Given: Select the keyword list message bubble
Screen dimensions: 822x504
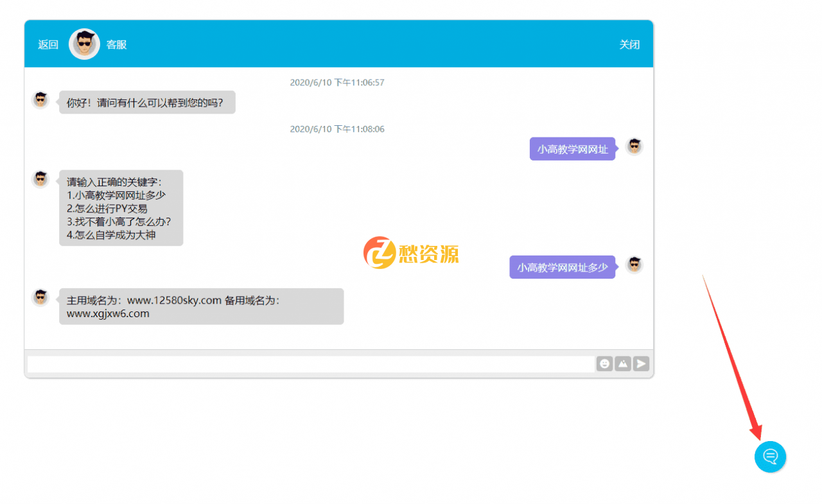Looking at the screenshot, I should [121, 207].
